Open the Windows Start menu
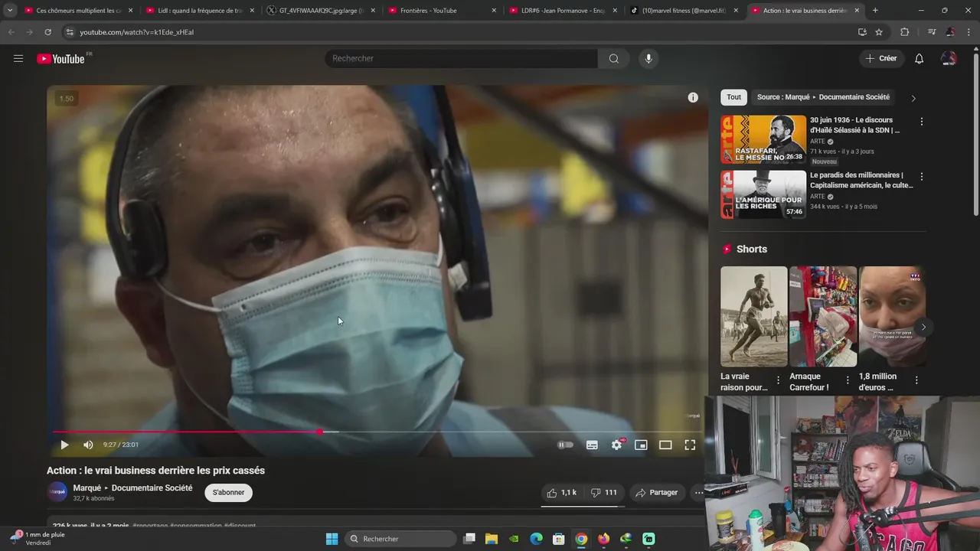This screenshot has width=980, height=551. click(x=332, y=539)
